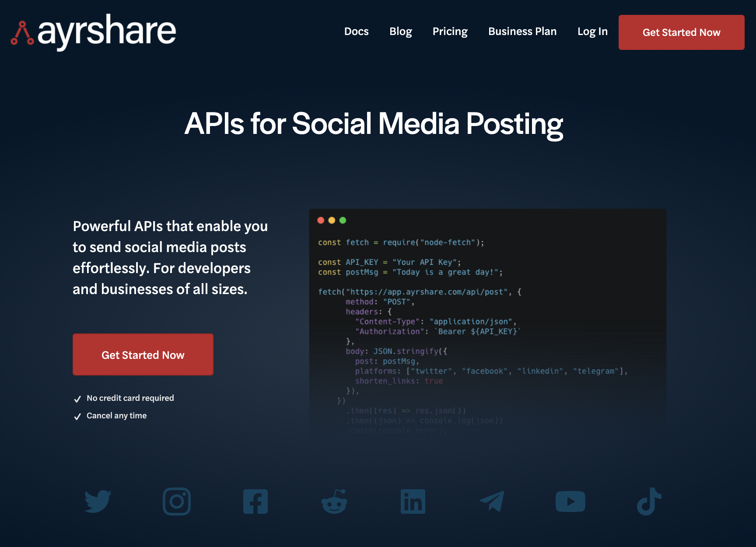The height and width of the screenshot is (547, 756).
Task: Go to the Blog
Action: point(401,32)
